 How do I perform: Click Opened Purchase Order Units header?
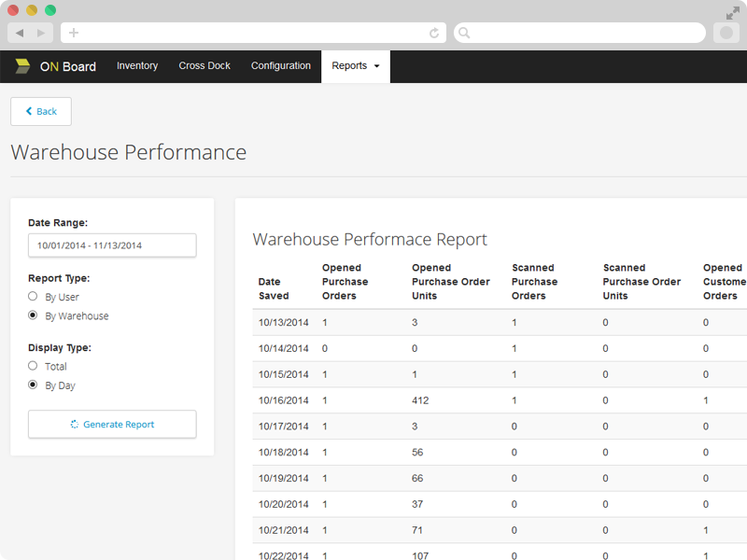(x=451, y=282)
